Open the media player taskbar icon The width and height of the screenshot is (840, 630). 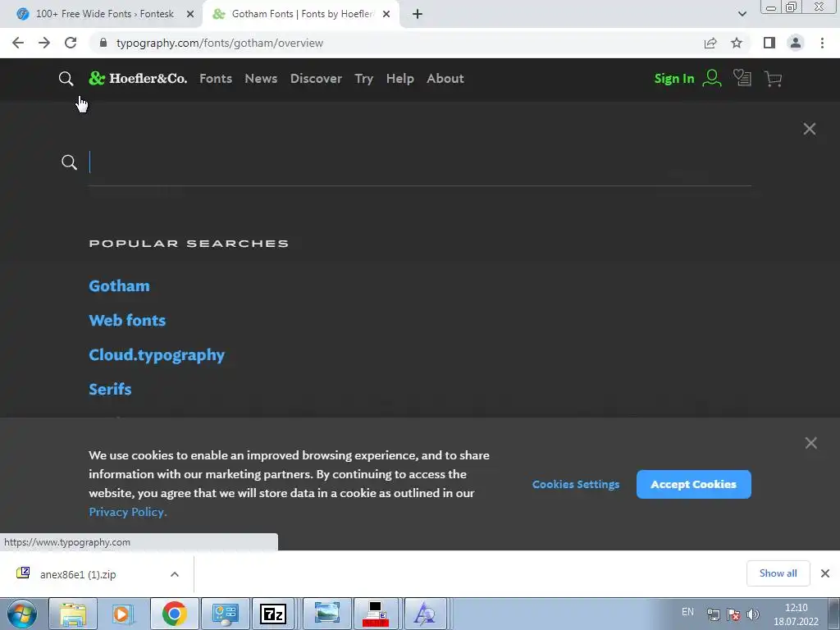tap(122, 614)
